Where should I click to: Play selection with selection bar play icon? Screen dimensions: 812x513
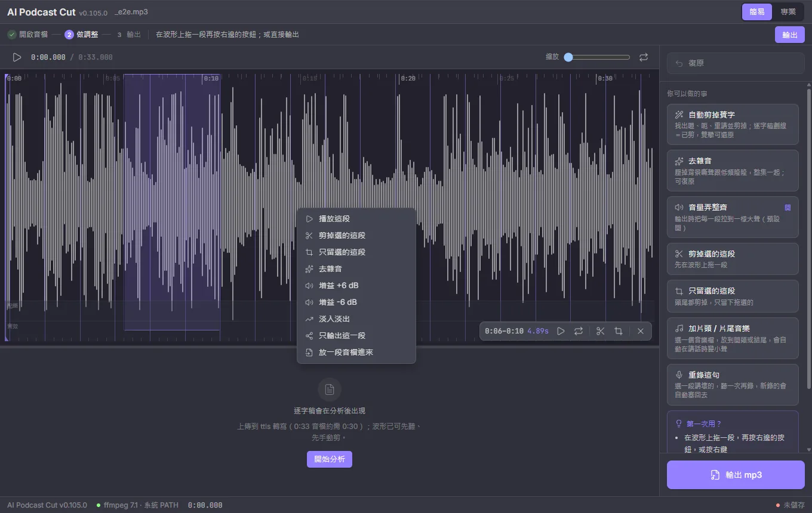(561, 331)
